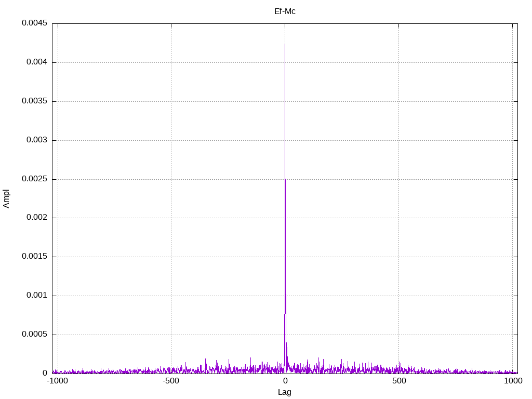Click the 0.0035 y-axis tick label
This screenshot has height=399, width=532.
[35, 101]
